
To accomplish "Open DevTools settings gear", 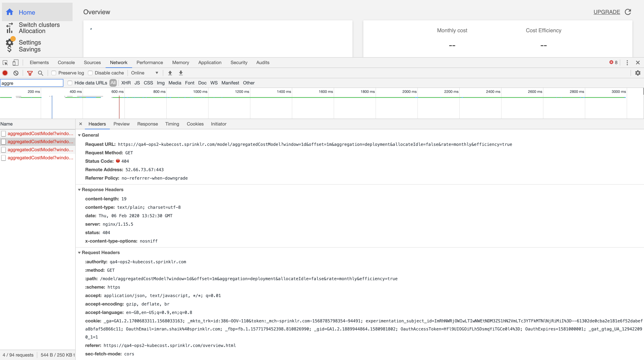I will [638, 73].
